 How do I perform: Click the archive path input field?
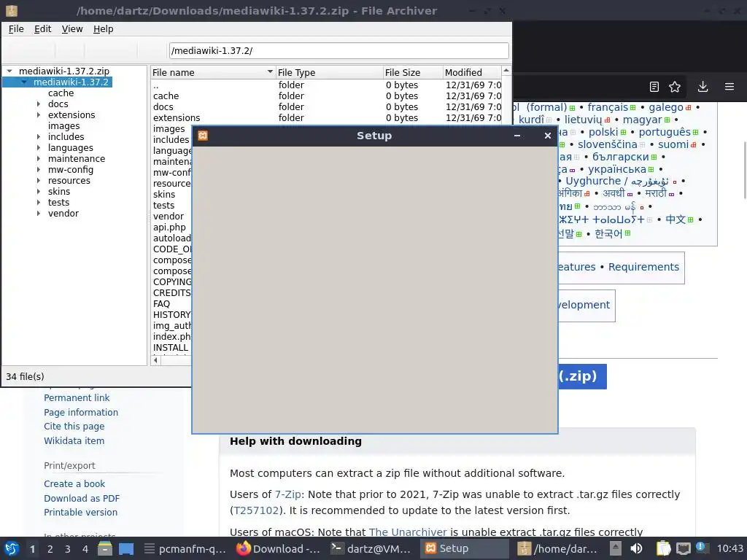[x=338, y=50]
